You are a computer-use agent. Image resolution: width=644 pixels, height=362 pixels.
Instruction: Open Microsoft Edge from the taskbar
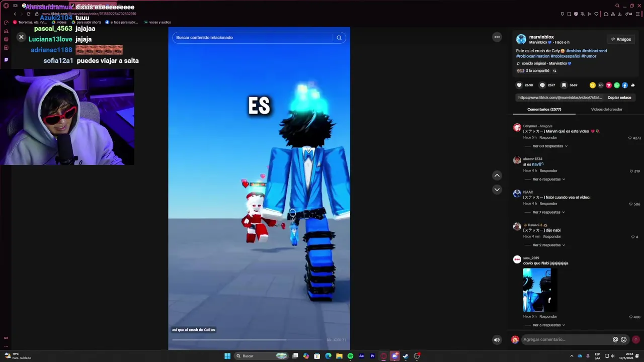(328, 356)
